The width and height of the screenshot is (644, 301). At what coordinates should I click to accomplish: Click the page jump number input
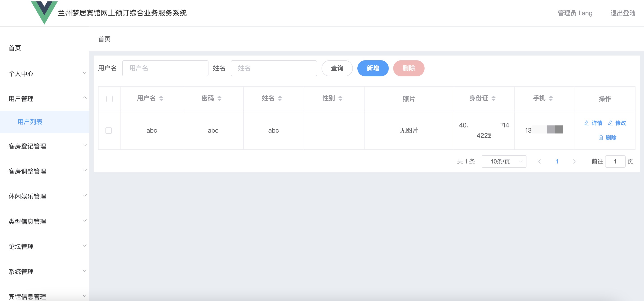pos(615,161)
